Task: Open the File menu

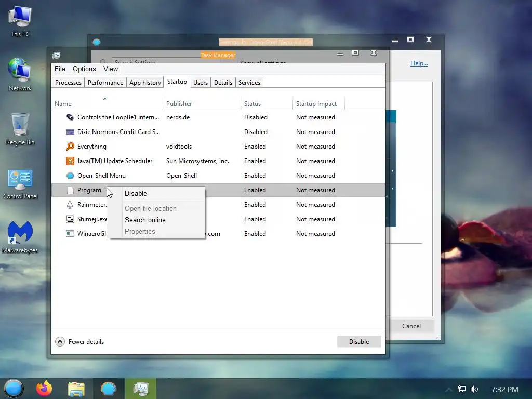Action: point(60,69)
